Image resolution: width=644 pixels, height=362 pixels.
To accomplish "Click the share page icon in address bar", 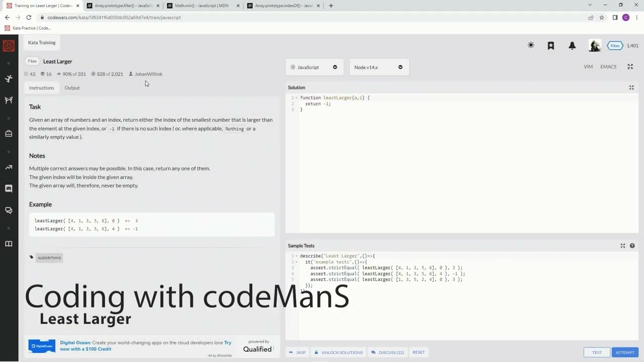I will pos(591,17).
